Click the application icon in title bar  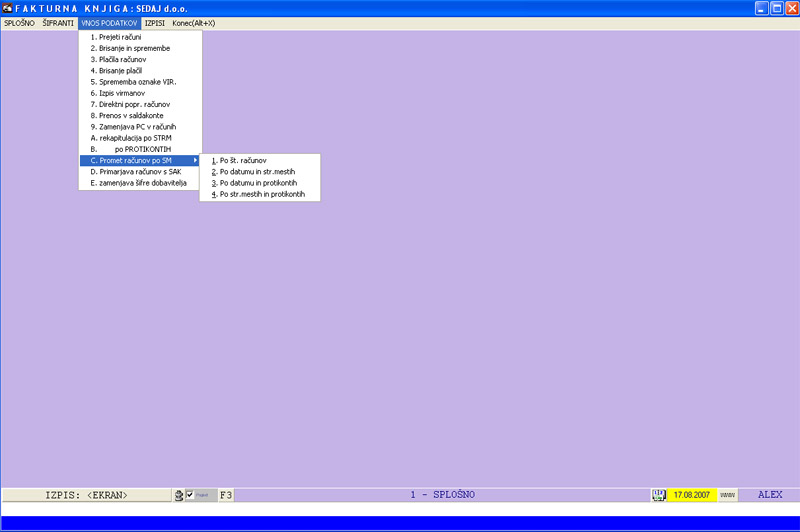pyautogui.click(x=7, y=8)
